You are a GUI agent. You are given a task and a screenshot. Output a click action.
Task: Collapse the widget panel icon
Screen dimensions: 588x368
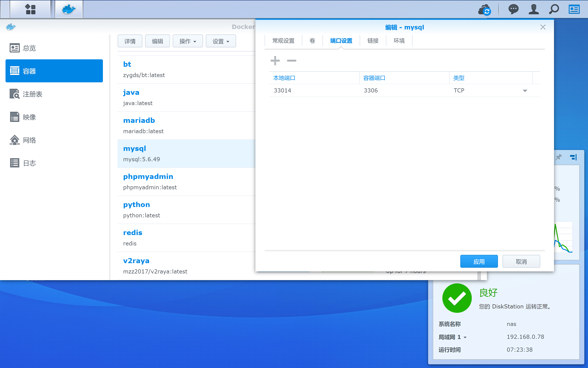pos(574,157)
